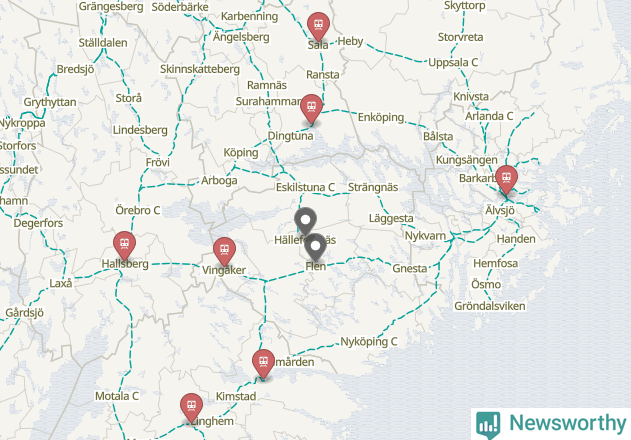Open the Newsworthy logo link
The image size is (631, 440).
coord(551,424)
